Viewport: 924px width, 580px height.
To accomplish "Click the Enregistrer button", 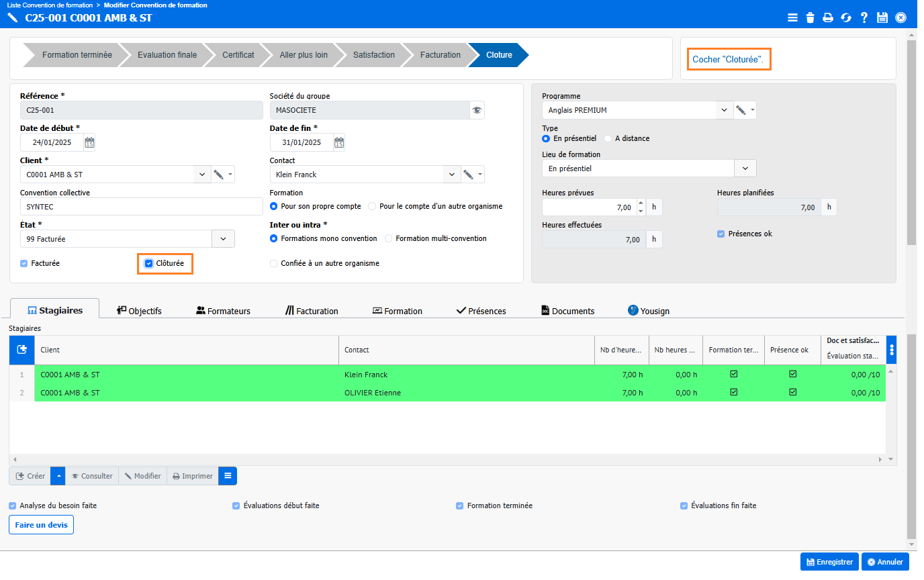I will (x=829, y=562).
